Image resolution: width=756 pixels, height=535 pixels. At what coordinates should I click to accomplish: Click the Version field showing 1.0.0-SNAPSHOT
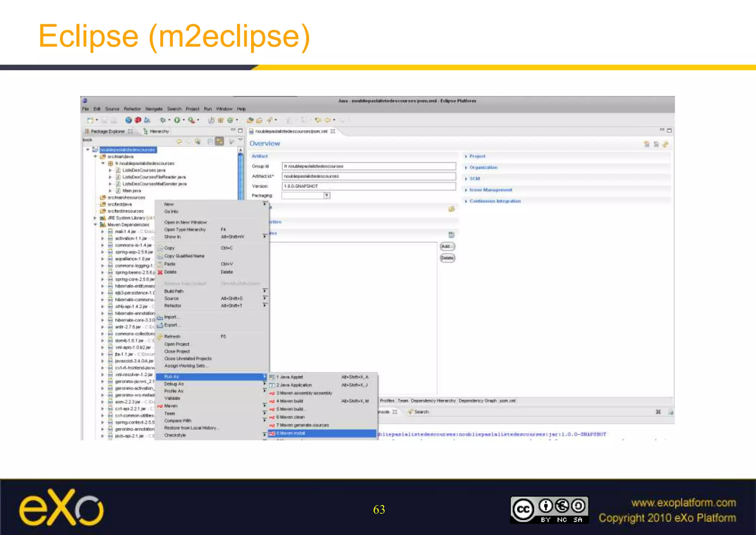369,186
